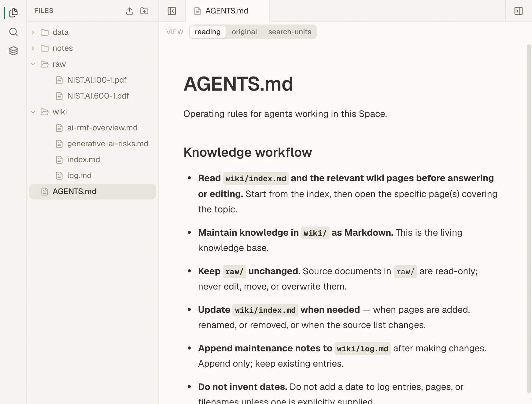Click the document icon in AGENTS.md tab

pos(198,11)
